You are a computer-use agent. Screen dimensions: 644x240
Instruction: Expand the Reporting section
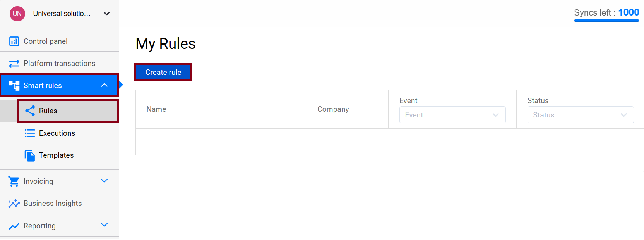pyautogui.click(x=104, y=225)
